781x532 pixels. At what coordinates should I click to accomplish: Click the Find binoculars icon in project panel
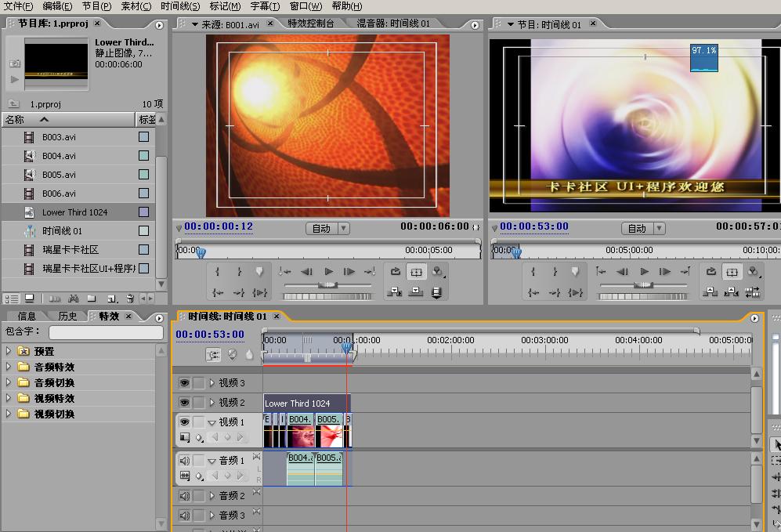tap(74, 299)
